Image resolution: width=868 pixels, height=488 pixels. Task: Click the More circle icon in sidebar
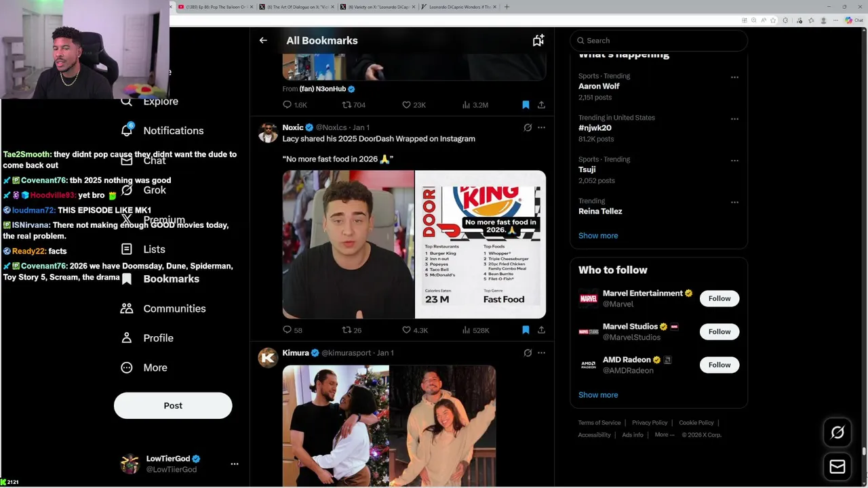point(127,367)
